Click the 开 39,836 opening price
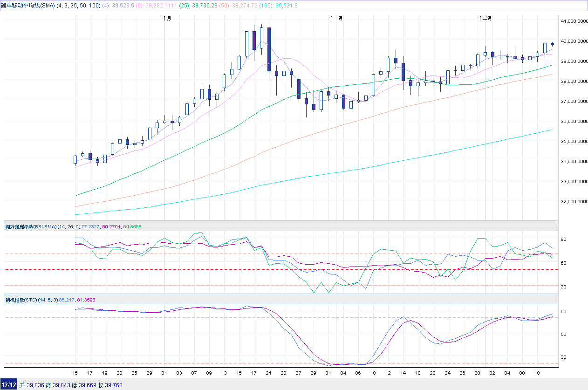 point(34,385)
